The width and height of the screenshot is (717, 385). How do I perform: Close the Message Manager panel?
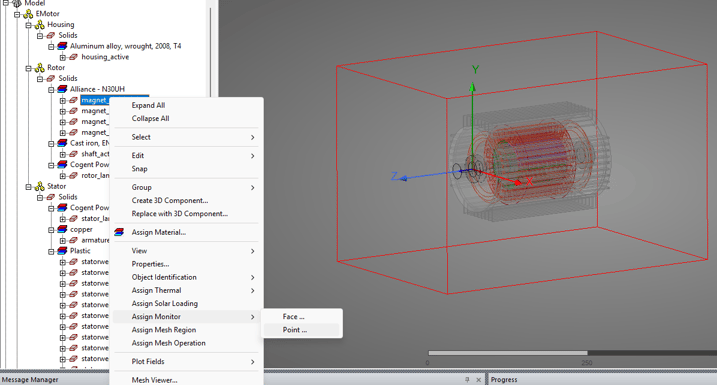478,380
